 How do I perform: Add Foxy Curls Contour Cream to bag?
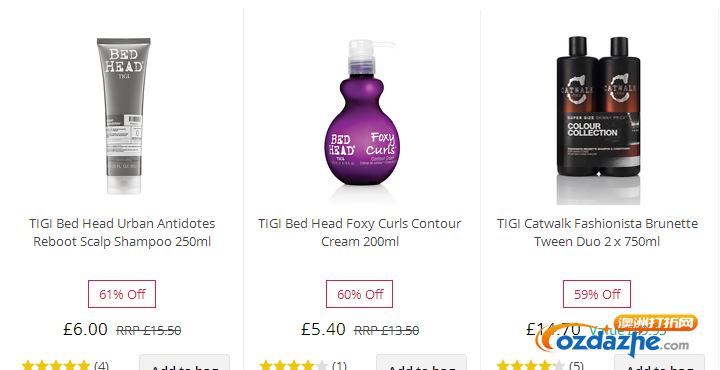[422, 362]
